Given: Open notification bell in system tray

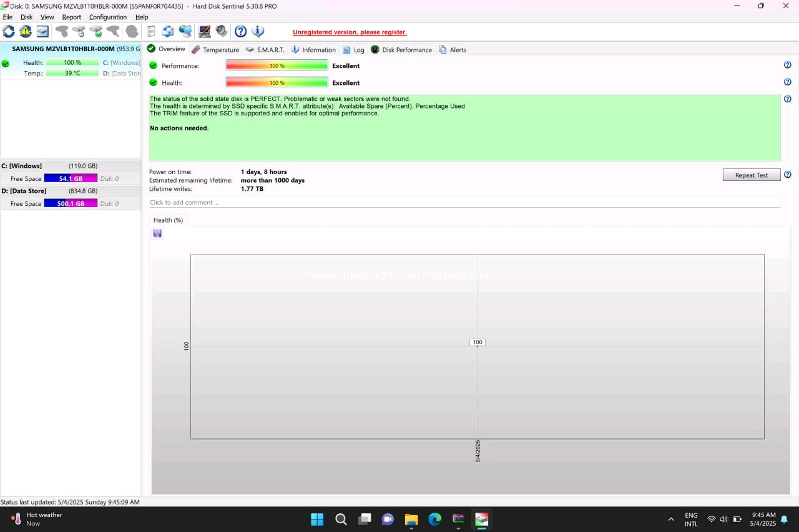Looking at the screenshot, I should pyautogui.click(x=784, y=519).
